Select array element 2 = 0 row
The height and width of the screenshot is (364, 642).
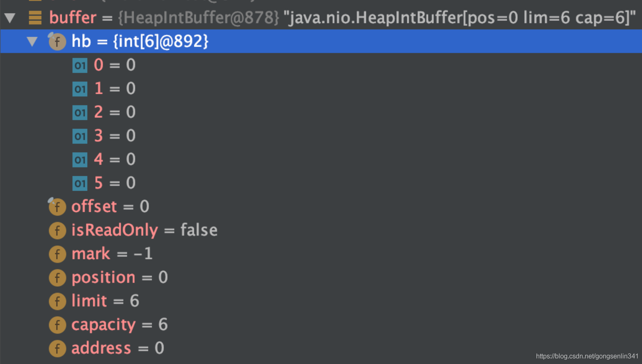tap(321, 112)
